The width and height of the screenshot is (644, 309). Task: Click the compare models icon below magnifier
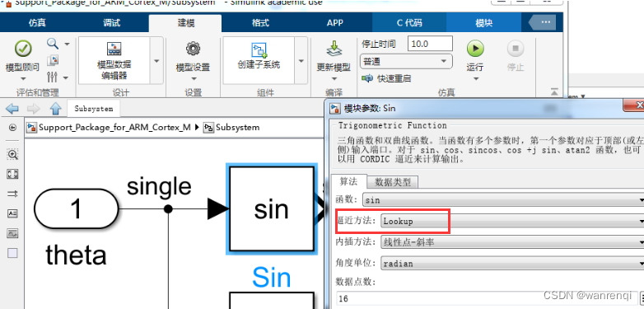click(x=53, y=61)
